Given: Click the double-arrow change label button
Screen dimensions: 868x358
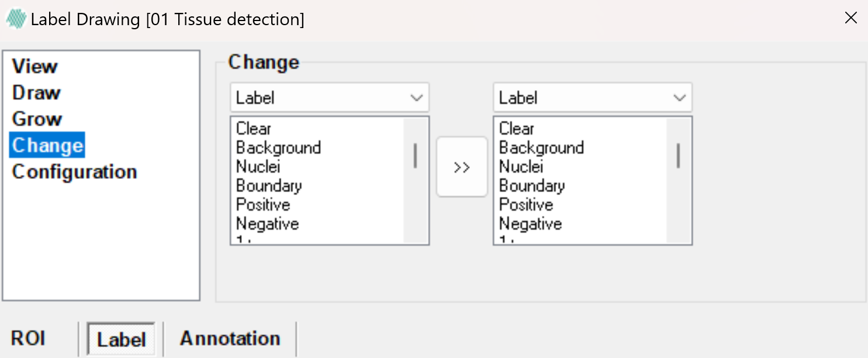Looking at the screenshot, I should tap(462, 167).
